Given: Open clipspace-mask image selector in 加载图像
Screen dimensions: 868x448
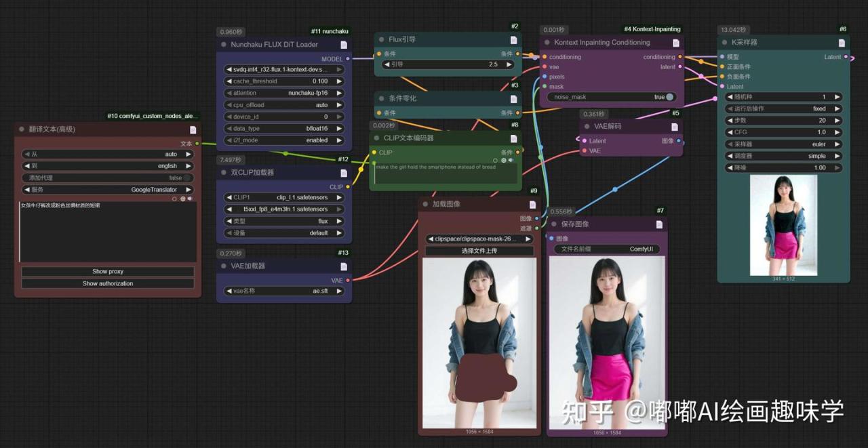Looking at the screenshot, I should click(x=479, y=239).
